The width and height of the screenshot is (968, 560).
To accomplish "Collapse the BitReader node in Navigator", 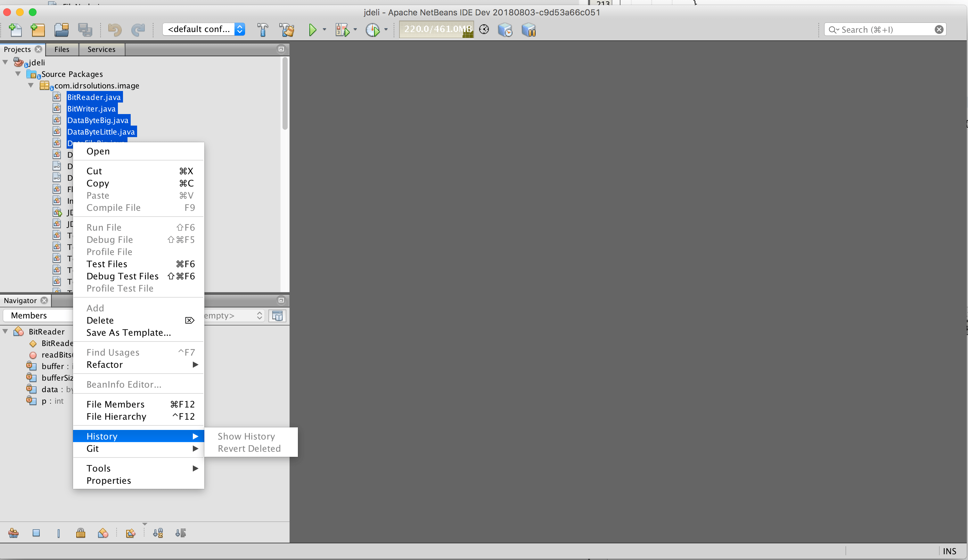I will (5, 332).
